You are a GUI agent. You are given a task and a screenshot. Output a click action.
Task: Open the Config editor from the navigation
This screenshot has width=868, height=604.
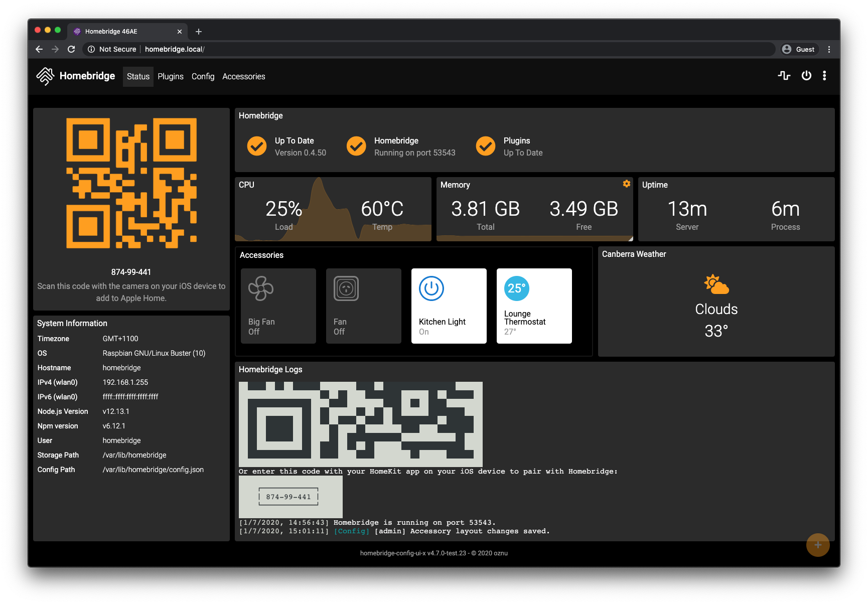tap(203, 76)
